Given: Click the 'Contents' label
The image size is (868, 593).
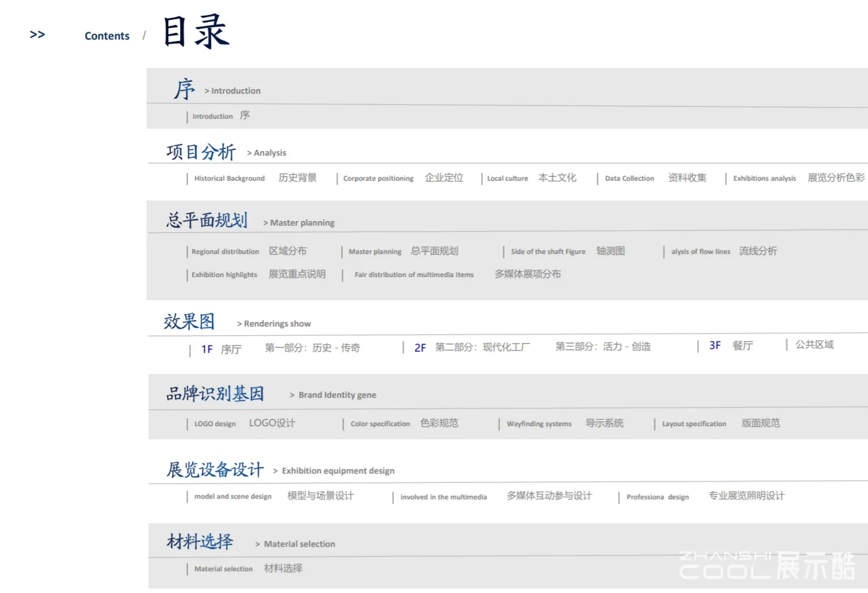Looking at the screenshot, I should [107, 36].
